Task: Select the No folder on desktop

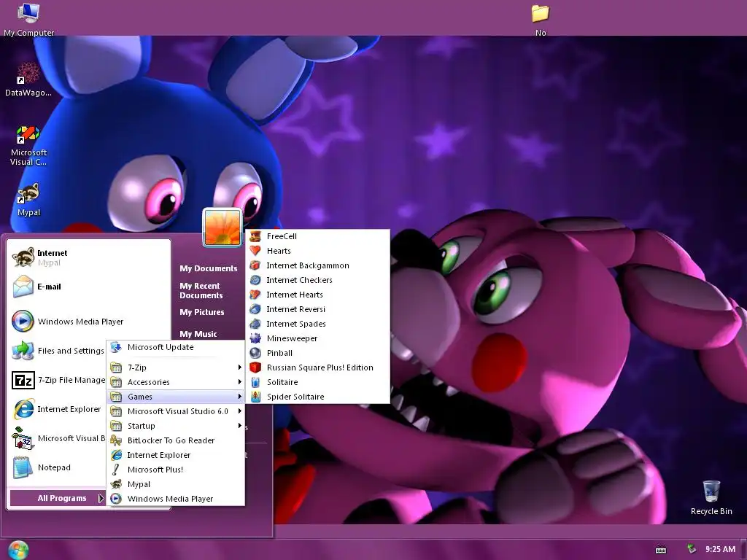Action: tap(541, 20)
